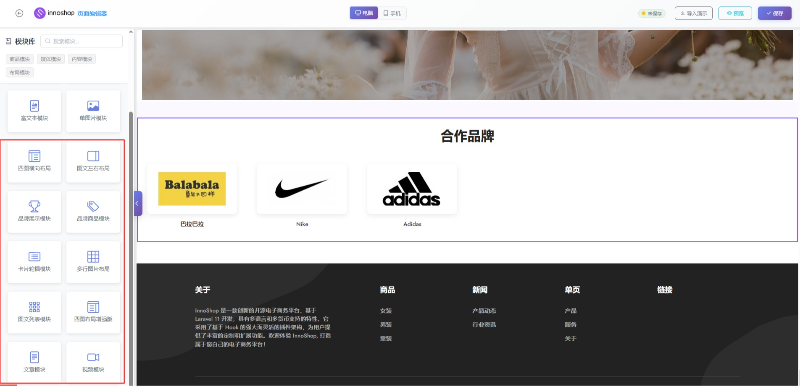Click the 未保存 unsaved status badge

pyautogui.click(x=652, y=14)
